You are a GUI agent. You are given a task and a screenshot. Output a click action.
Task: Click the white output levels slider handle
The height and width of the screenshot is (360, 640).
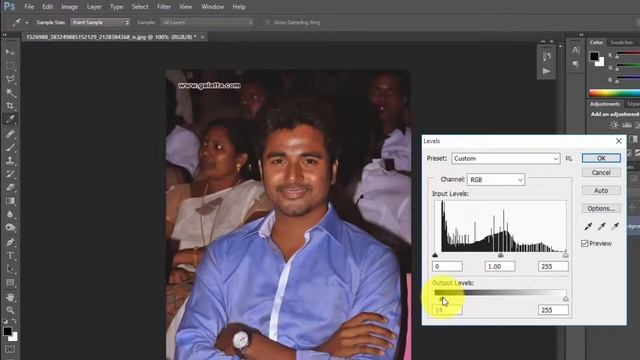566,299
